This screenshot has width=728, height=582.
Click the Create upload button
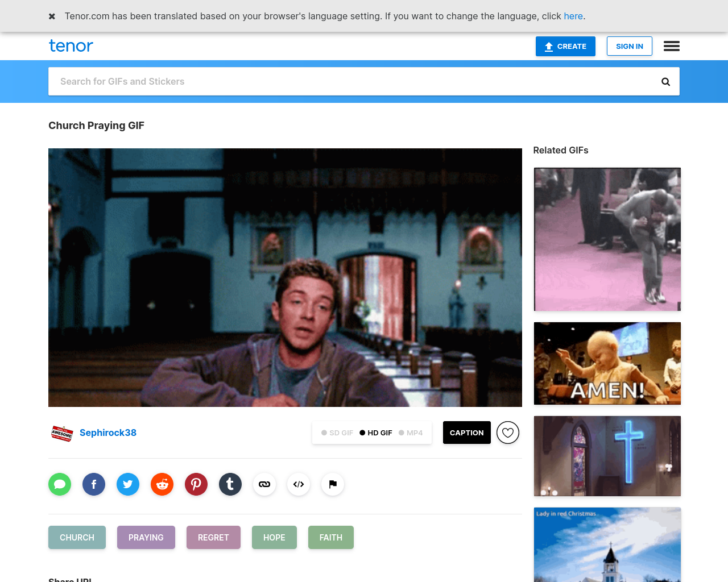[565, 46]
